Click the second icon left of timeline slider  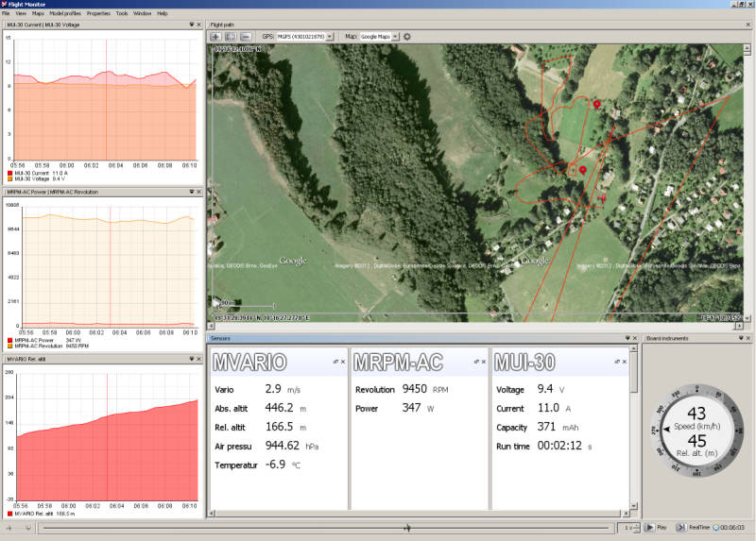coord(28,528)
